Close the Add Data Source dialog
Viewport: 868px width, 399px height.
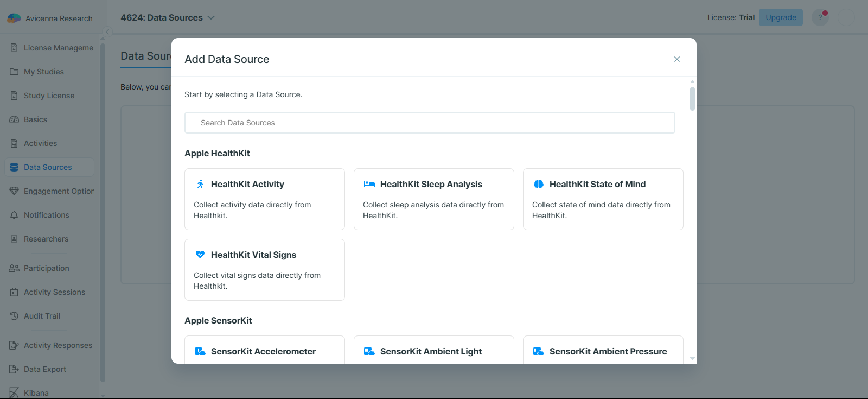pos(676,59)
